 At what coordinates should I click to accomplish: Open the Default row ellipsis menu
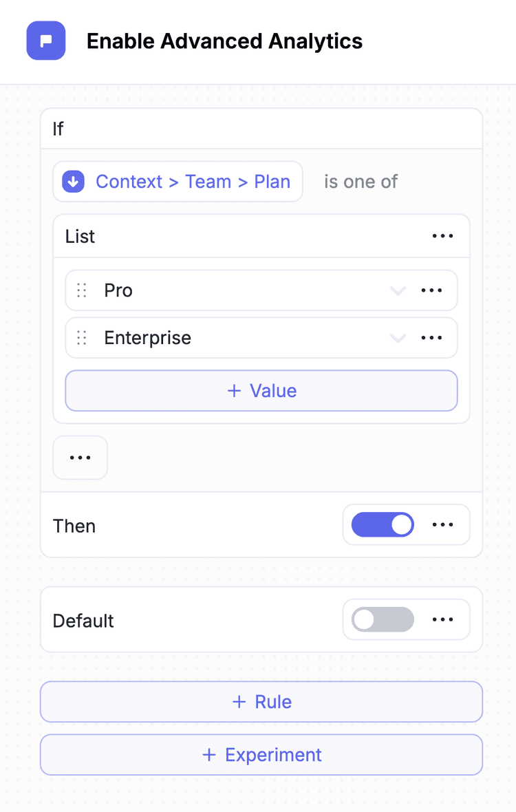point(442,620)
